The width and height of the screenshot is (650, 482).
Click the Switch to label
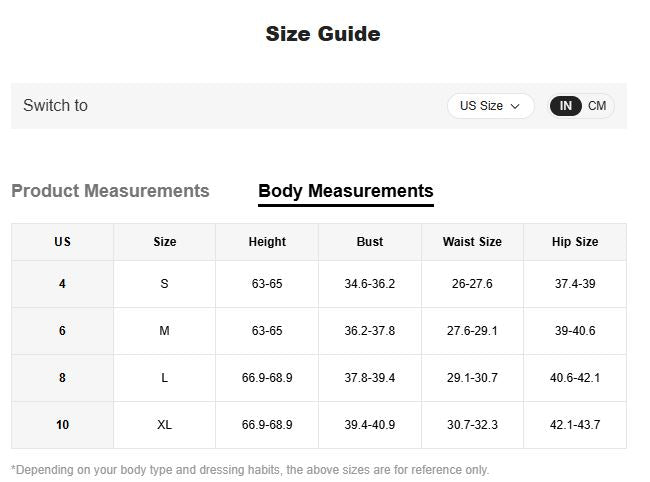pyautogui.click(x=55, y=106)
